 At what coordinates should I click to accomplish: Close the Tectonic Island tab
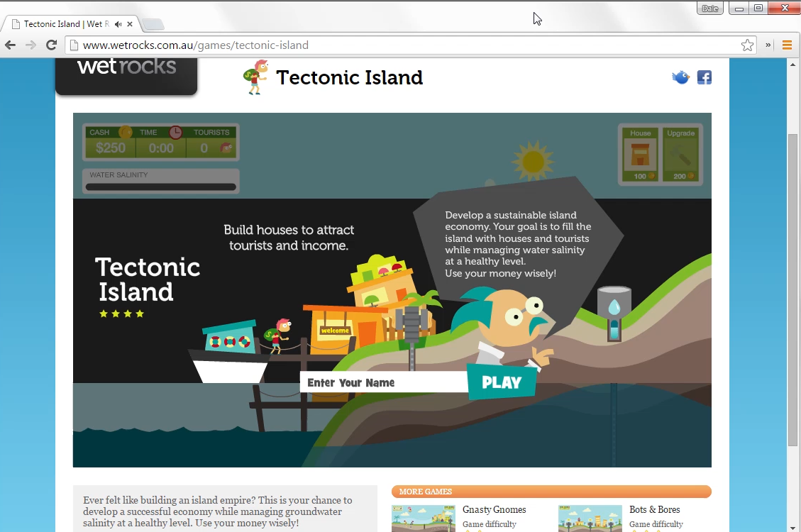[130, 24]
